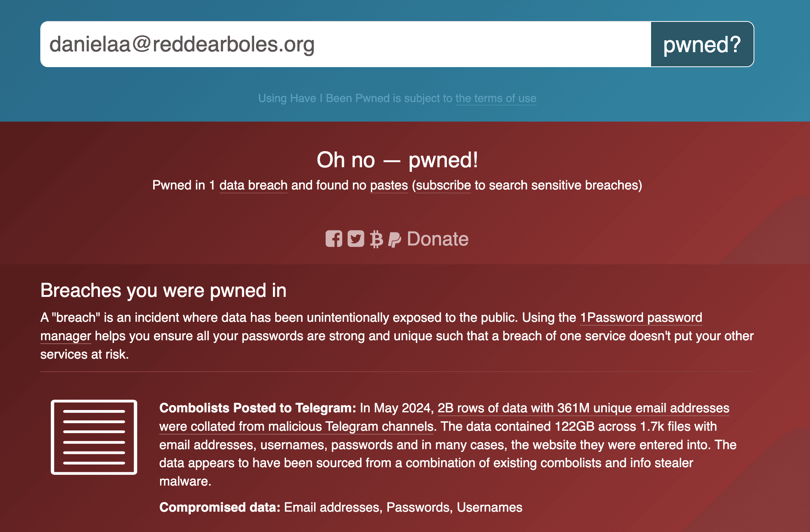This screenshot has height=532, width=810.
Task: Click the Compromised data label
Action: tap(220, 507)
